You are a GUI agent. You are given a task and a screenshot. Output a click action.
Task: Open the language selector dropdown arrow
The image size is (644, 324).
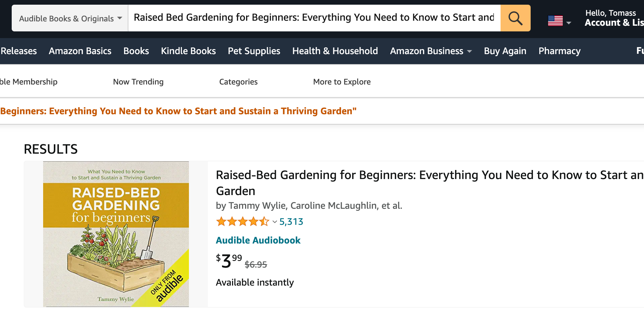[569, 22]
